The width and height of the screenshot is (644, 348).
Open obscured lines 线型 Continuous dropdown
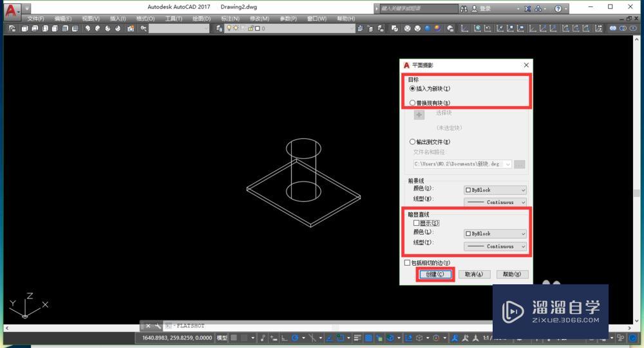pos(495,246)
